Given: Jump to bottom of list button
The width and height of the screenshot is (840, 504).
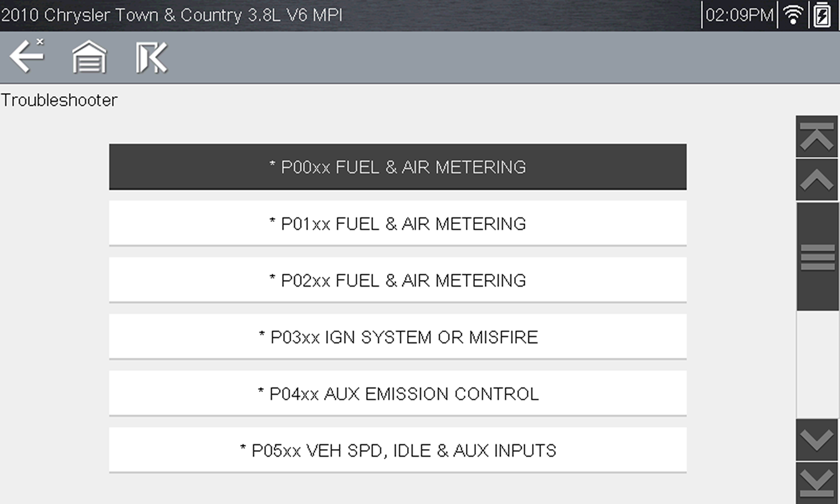Looking at the screenshot, I should coord(817,483).
